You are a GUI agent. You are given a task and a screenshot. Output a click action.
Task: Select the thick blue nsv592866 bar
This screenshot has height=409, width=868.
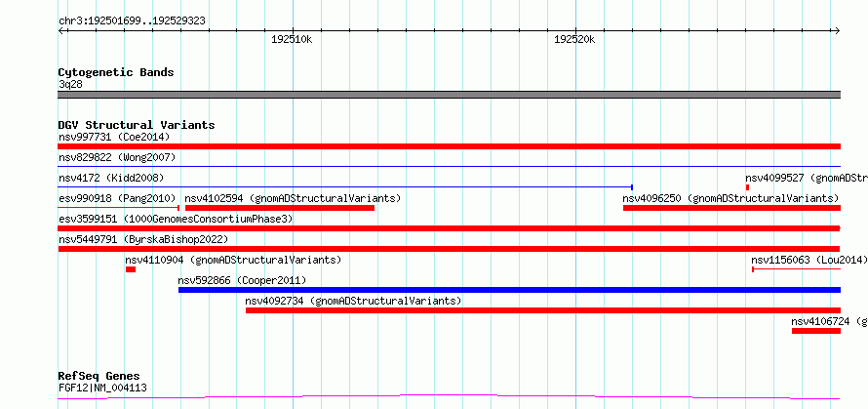509,290
